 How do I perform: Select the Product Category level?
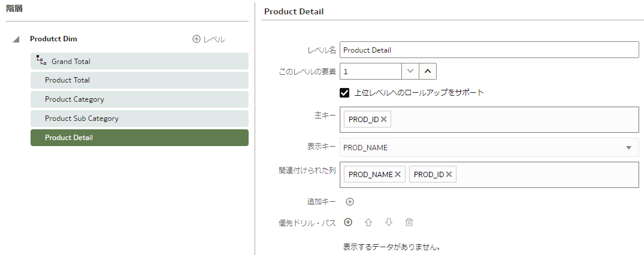139,99
